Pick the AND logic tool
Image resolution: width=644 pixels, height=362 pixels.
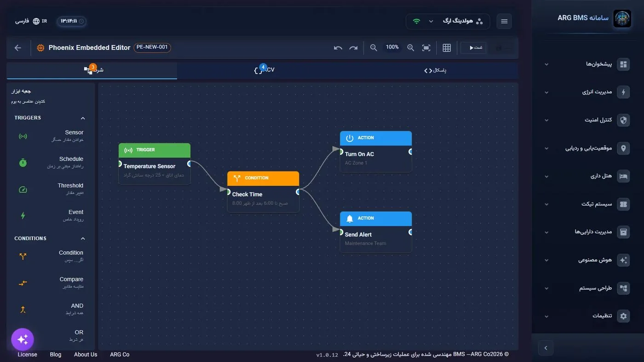pyautogui.click(x=51, y=310)
